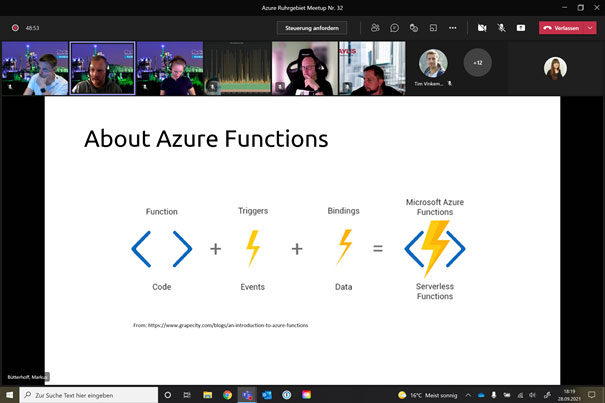Screen dimensions: 605x403
Task: Open Cortana circle icon on taskbar
Action: click(x=167, y=395)
